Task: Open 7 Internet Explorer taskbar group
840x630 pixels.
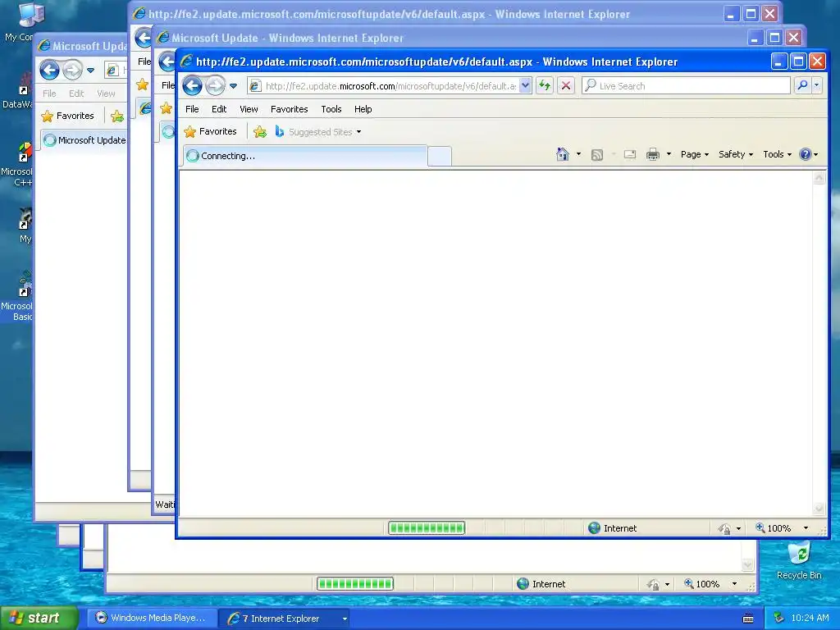Action: [x=285, y=619]
